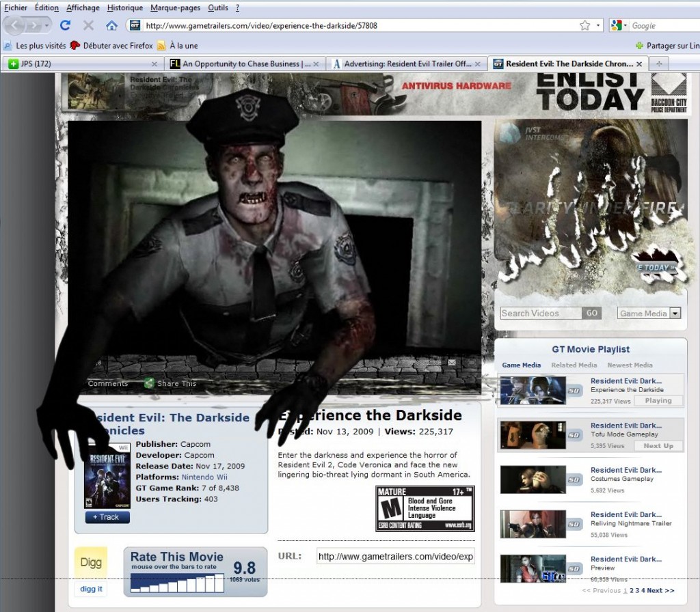Bookmark page with the star icon
Viewport: 700px width, 612px height.
(584, 25)
